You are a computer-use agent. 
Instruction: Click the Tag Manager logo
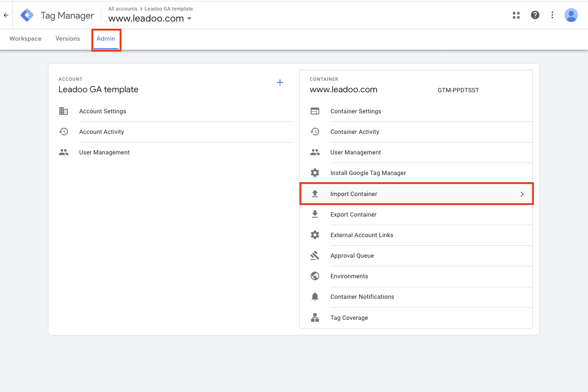27,15
